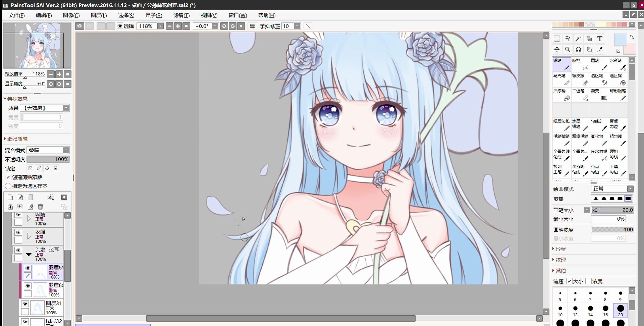Toggle visibility of 图层31
This screenshot has width=644, height=326.
tap(25, 304)
